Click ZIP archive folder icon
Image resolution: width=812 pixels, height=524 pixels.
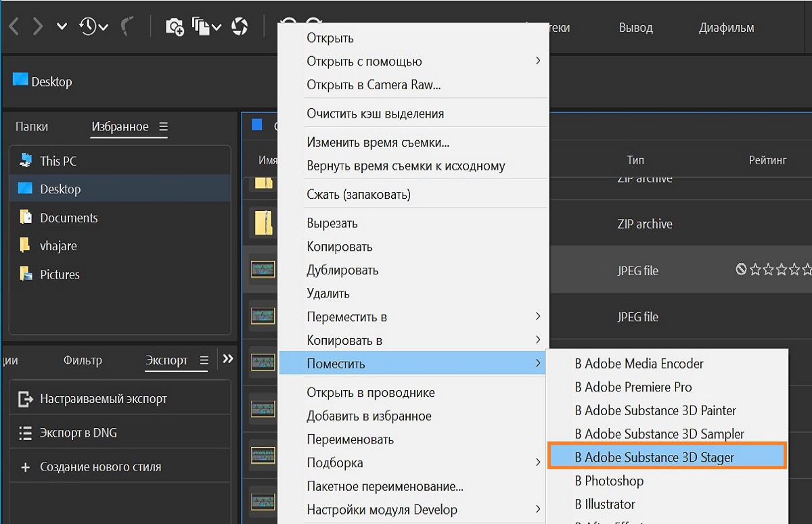point(263,223)
